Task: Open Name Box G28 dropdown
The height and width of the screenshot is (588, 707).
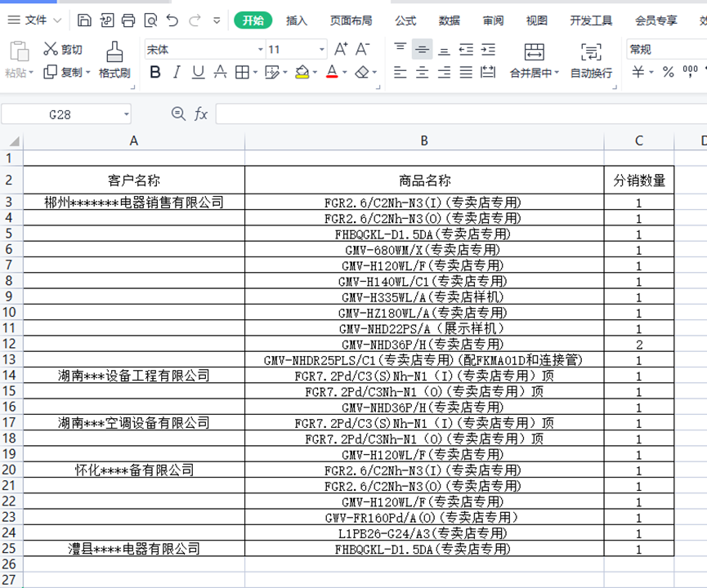Action: [127, 114]
